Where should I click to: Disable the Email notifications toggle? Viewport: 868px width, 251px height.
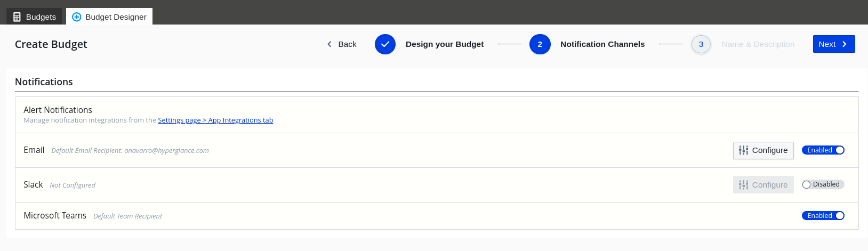tap(823, 150)
